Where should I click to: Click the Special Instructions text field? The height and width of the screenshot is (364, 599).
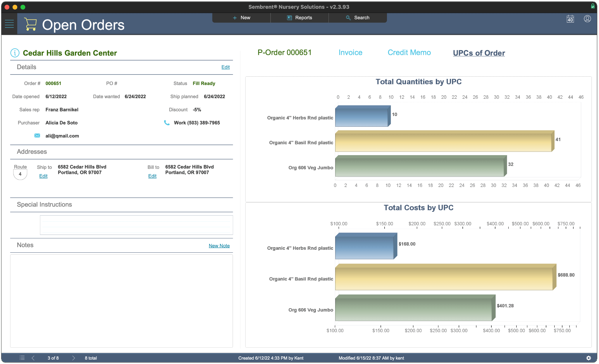coord(136,225)
